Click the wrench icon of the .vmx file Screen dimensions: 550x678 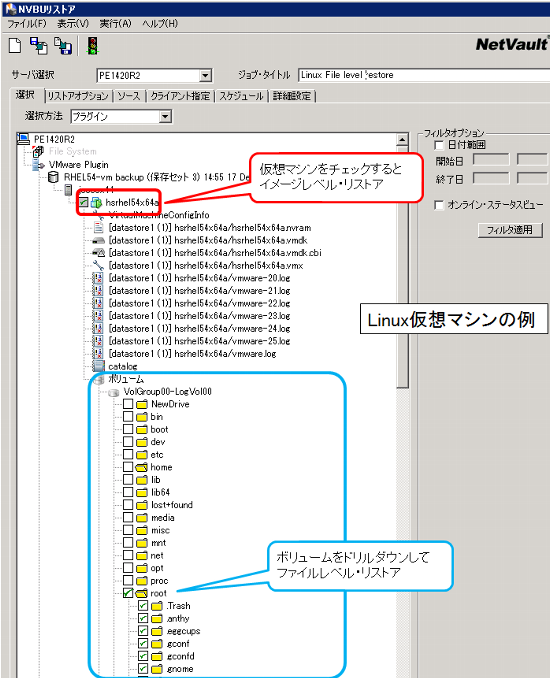(99, 265)
